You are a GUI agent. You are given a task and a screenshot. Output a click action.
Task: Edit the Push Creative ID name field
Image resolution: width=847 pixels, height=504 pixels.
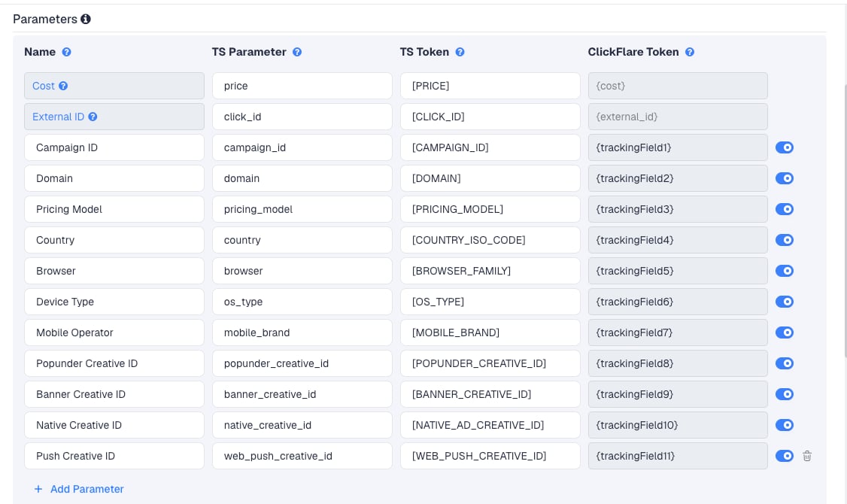click(x=114, y=456)
